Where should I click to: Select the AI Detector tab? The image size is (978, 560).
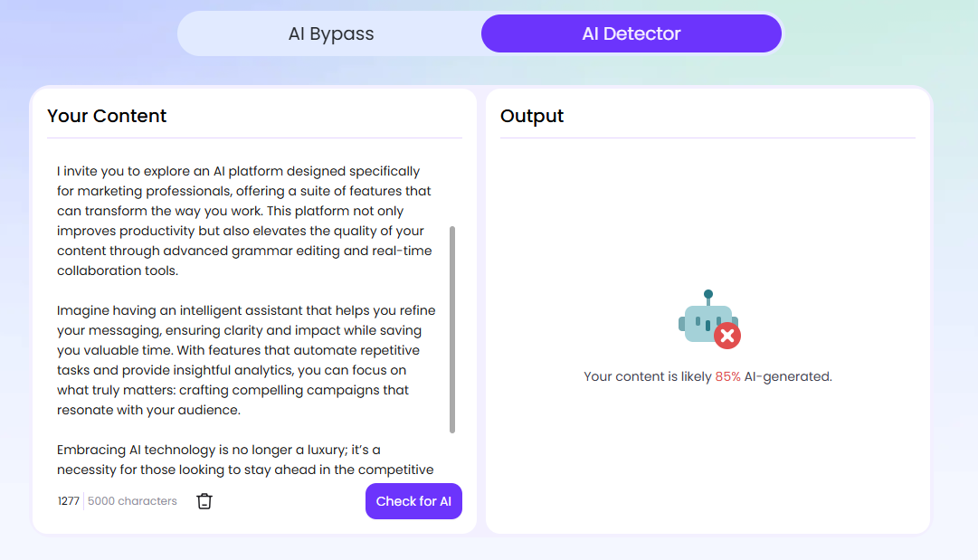631,33
